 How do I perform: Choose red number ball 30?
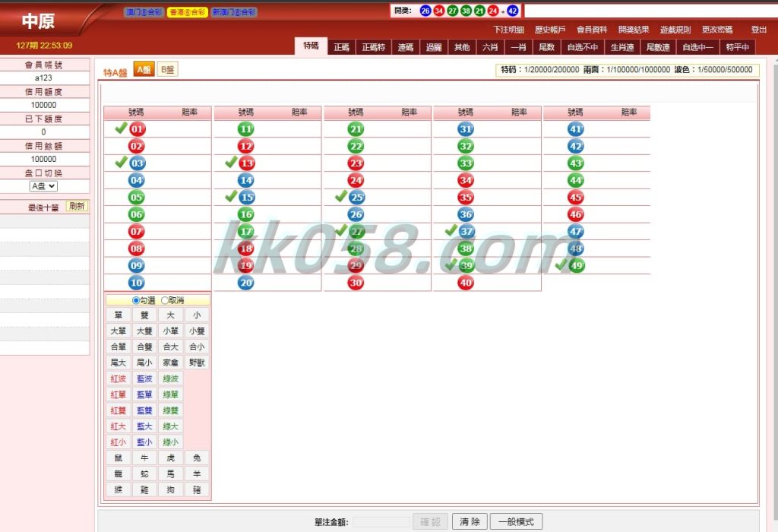(356, 283)
